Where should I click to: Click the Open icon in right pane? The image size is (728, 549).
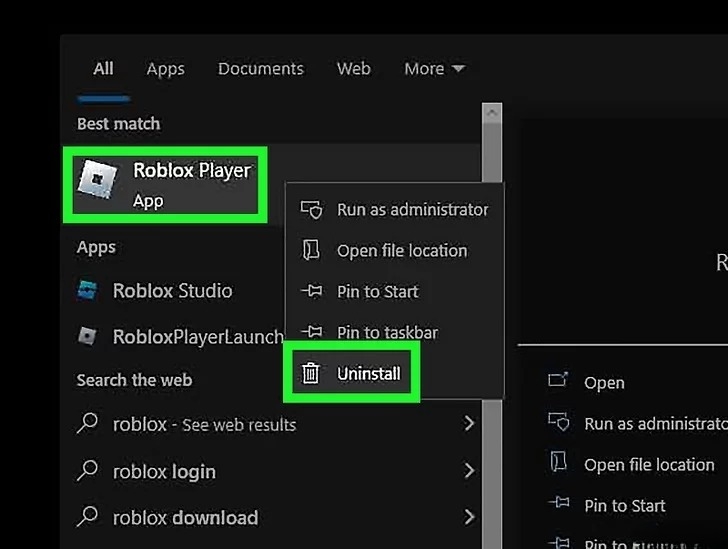click(x=558, y=380)
